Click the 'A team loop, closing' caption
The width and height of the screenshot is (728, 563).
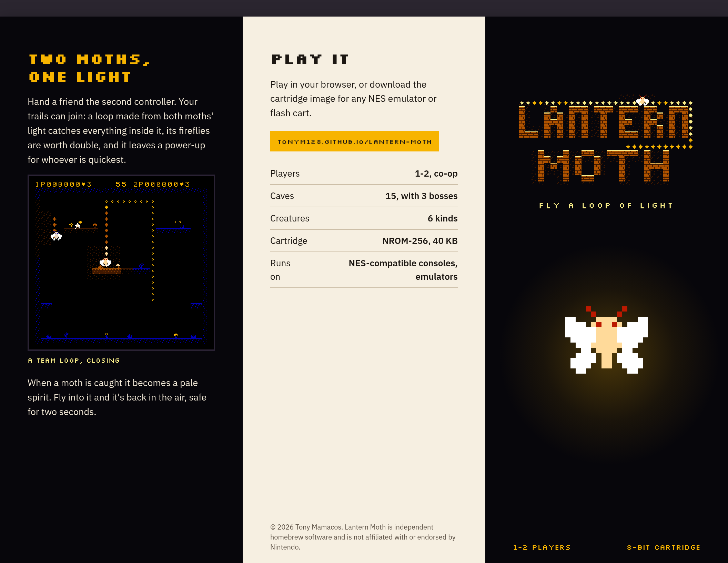click(x=74, y=360)
